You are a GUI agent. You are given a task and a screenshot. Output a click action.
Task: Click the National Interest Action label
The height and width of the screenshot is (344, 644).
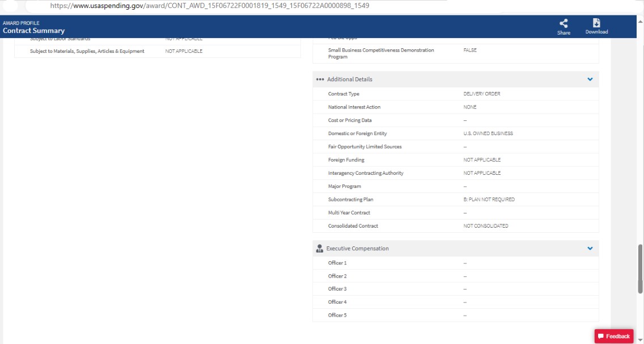point(354,107)
